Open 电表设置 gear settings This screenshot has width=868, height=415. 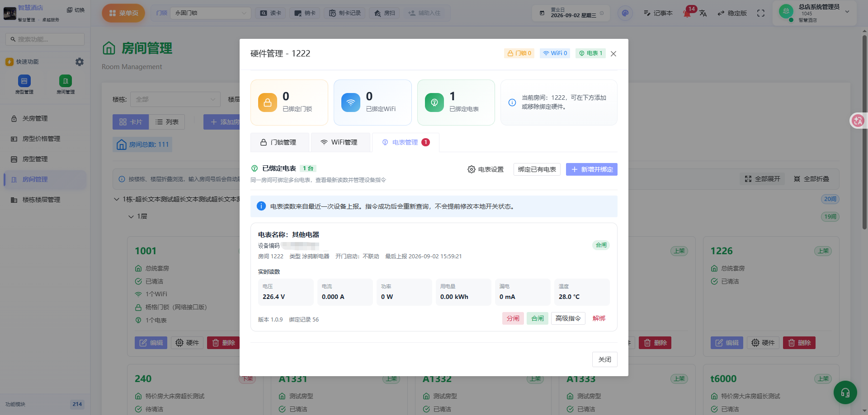pos(486,169)
